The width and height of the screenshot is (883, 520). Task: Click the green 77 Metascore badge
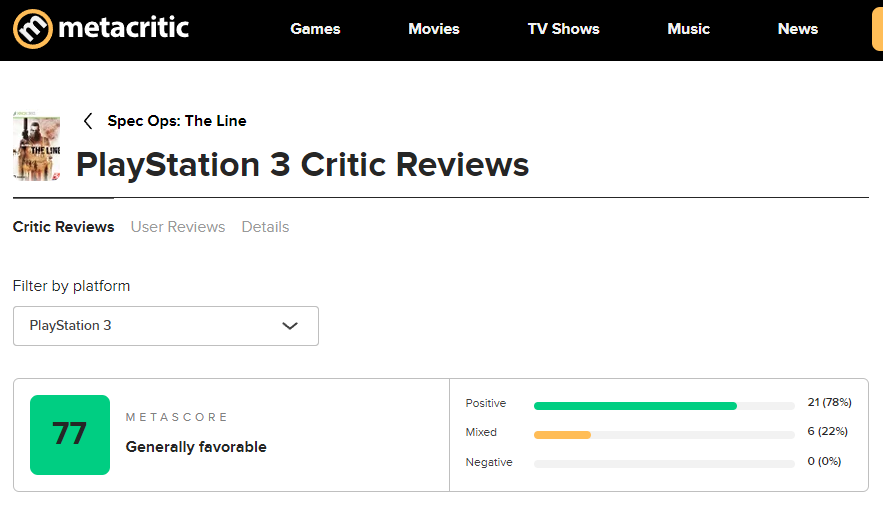point(70,435)
